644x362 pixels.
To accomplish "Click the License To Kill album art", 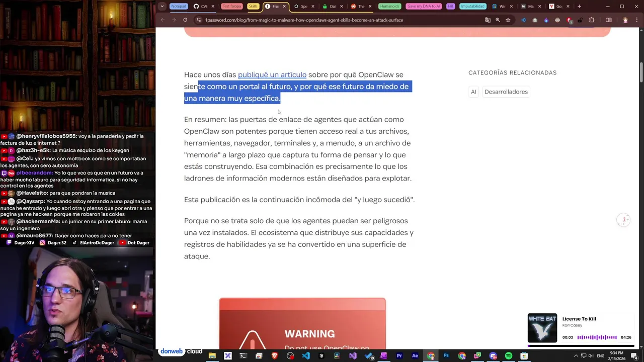I will (x=542, y=328).
